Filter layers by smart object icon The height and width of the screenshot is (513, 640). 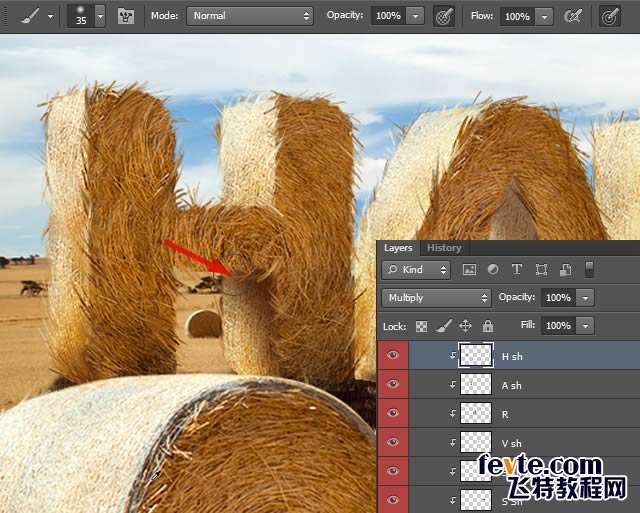pos(565,270)
